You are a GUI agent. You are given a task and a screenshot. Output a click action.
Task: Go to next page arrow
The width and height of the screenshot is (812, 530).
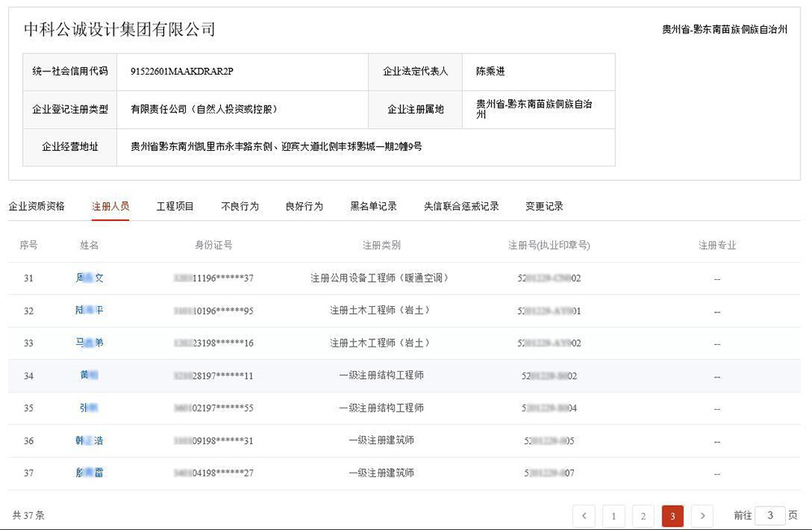tap(702, 515)
